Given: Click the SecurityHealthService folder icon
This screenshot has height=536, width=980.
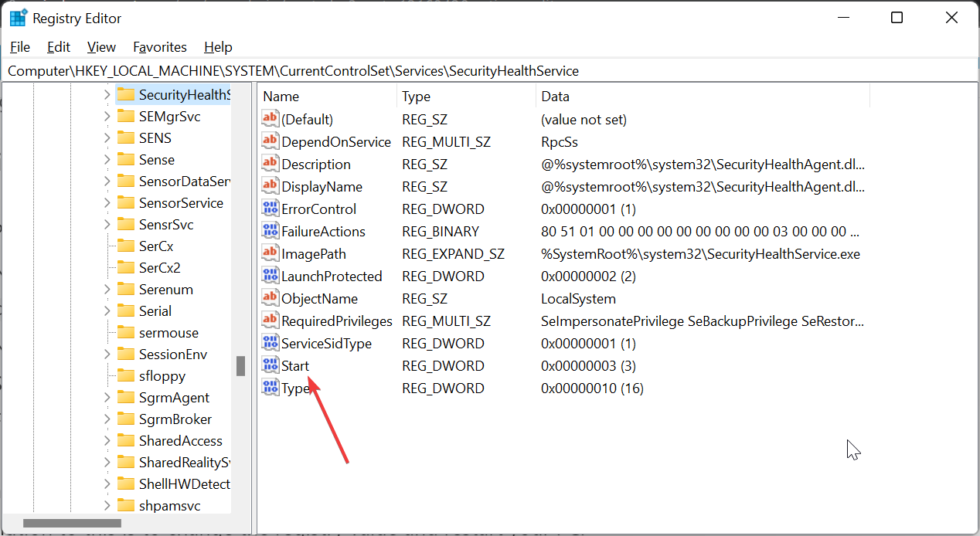Looking at the screenshot, I should [126, 94].
